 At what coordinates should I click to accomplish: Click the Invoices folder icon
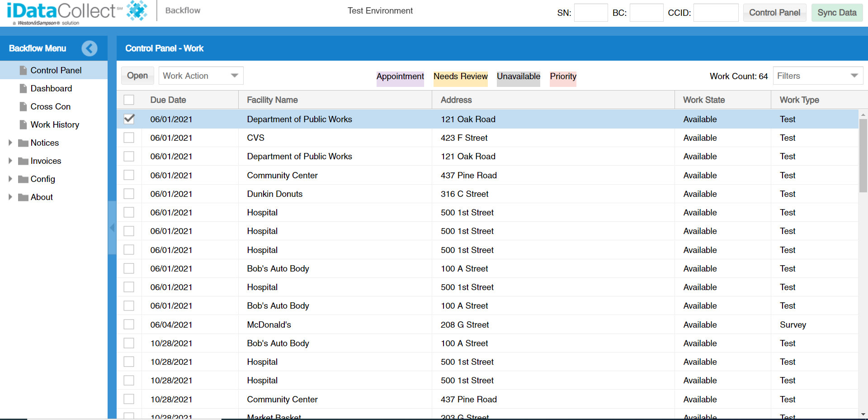[x=24, y=161]
